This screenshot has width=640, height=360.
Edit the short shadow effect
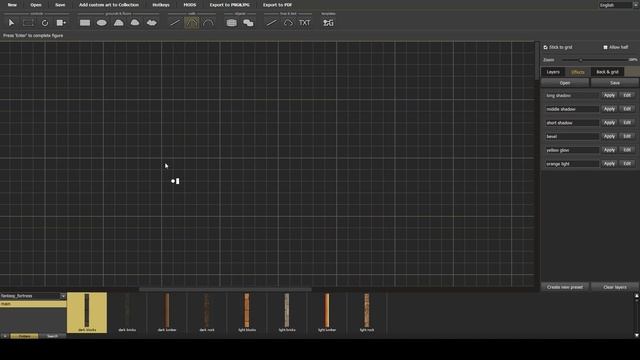click(x=627, y=122)
